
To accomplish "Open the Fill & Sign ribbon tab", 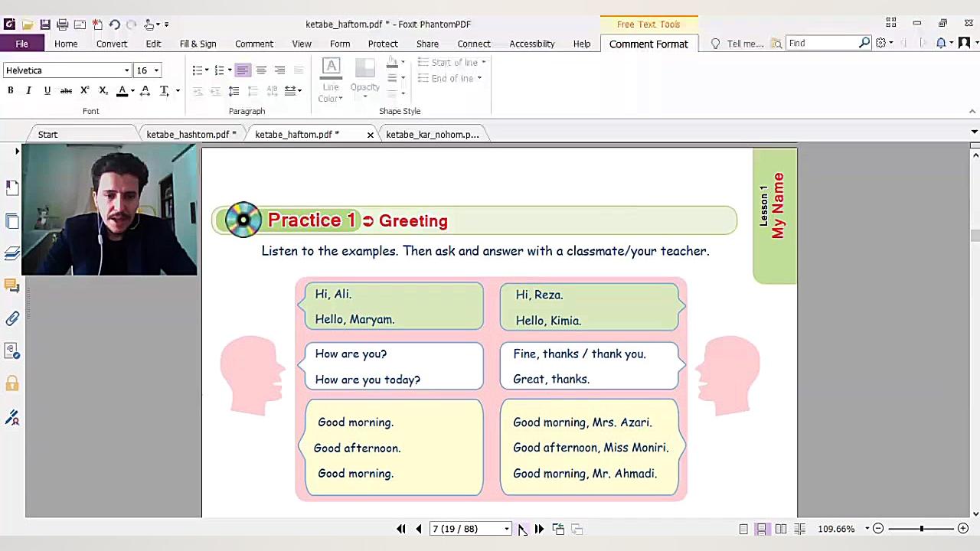I will (198, 44).
